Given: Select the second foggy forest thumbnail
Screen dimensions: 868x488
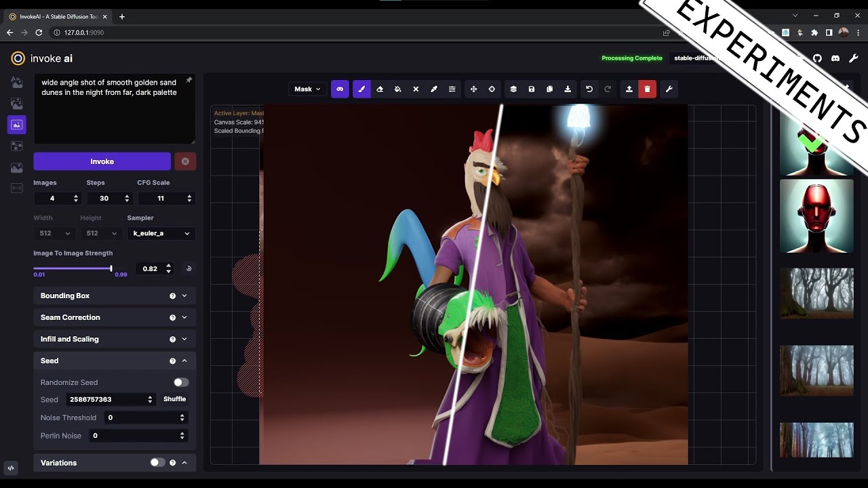Looking at the screenshot, I should [816, 370].
